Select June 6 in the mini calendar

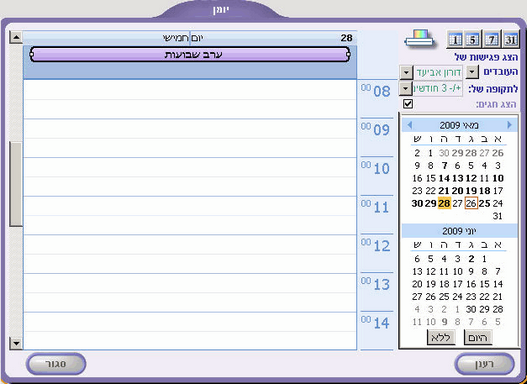(x=417, y=259)
